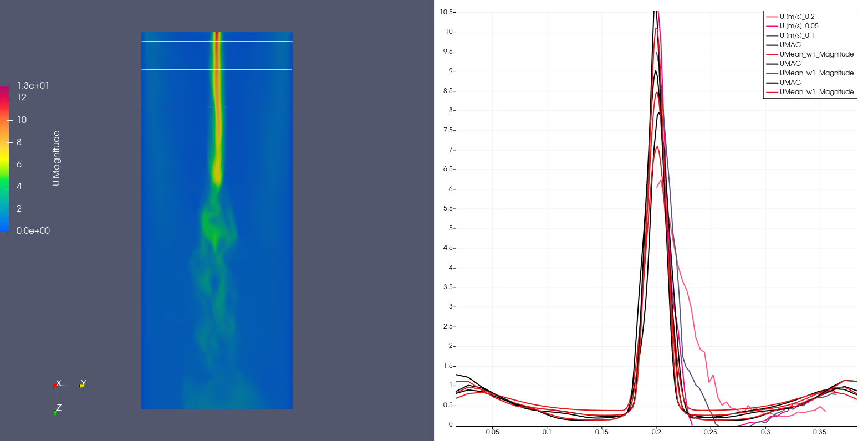Click the 0.2 tick on chart x-axis
The height and width of the screenshot is (441, 868).
click(656, 432)
